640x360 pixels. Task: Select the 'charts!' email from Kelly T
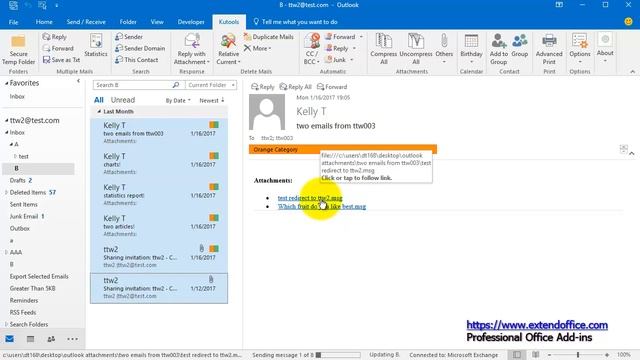159,164
